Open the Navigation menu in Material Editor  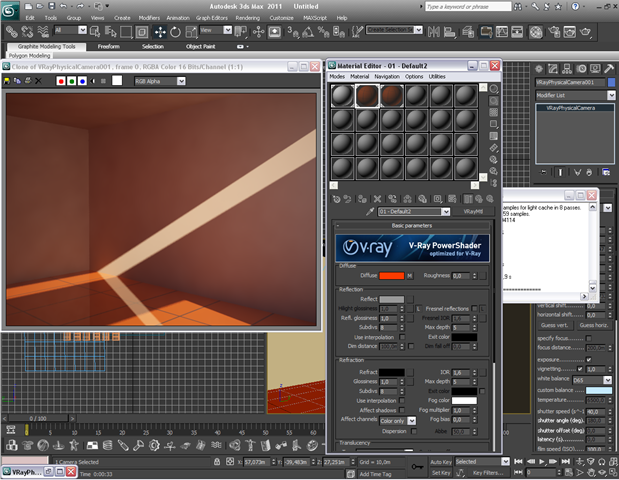pyautogui.click(x=386, y=77)
